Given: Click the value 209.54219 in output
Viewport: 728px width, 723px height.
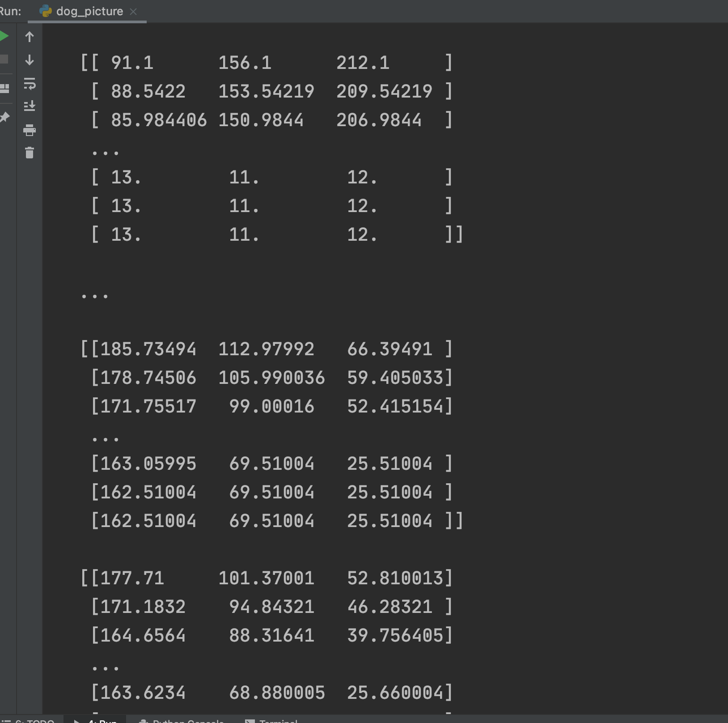Looking at the screenshot, I should pos(384,91).
